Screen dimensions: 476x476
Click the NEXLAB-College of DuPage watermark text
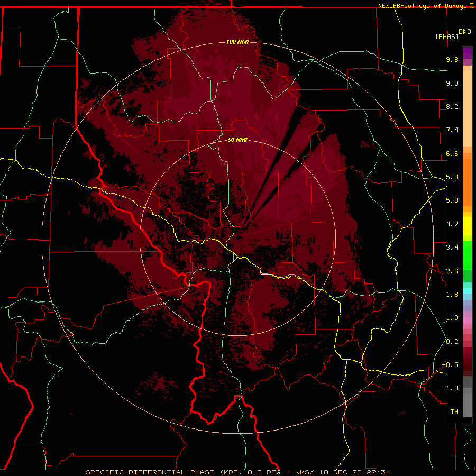(x=423, y=6)
